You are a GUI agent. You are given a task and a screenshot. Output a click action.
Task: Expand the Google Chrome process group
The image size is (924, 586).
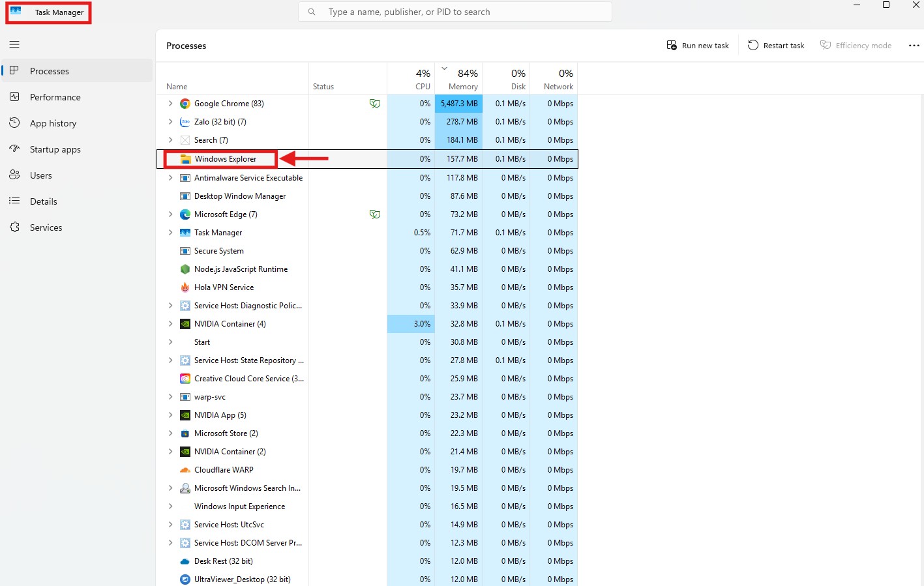coord(171,104)
